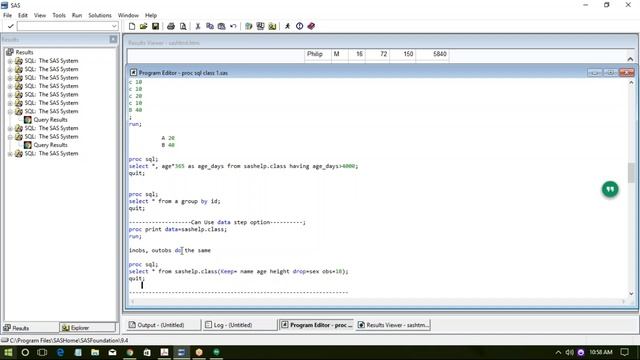
Task: Expand the last SQL: The SAS System node
Action: (x=10, y=154)
